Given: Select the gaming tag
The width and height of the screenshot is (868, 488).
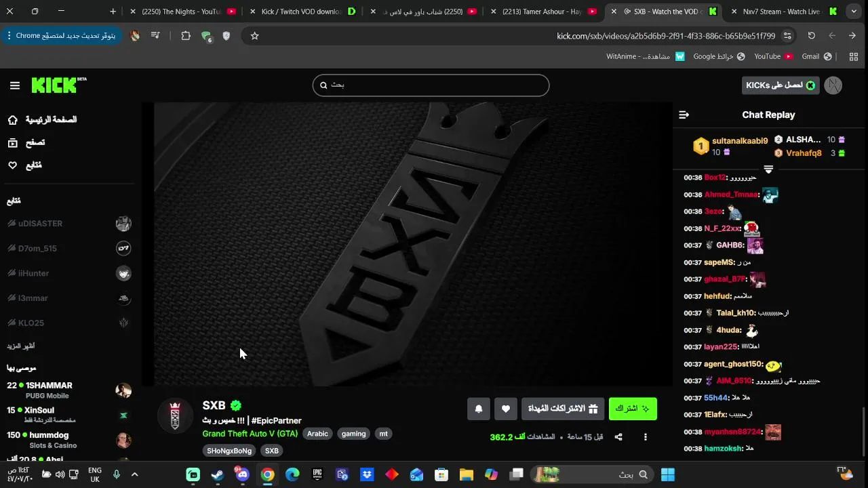Looking at the screenshot, I should click(x=353, y=434).
